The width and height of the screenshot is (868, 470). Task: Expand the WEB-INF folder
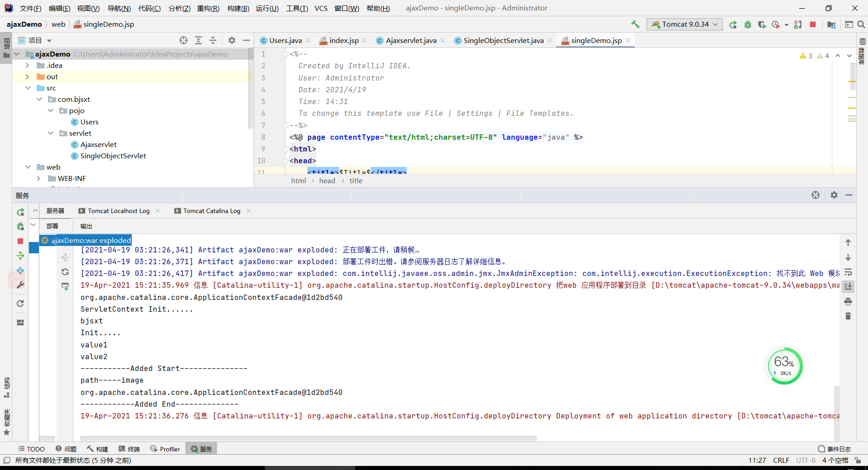pos(39,178)
